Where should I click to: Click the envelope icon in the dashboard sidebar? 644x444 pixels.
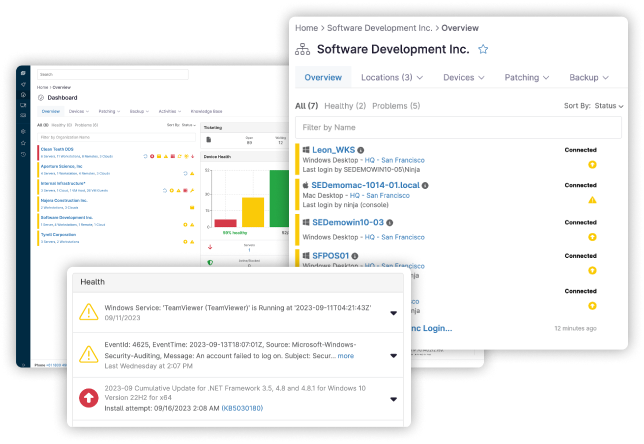(23, 115)
